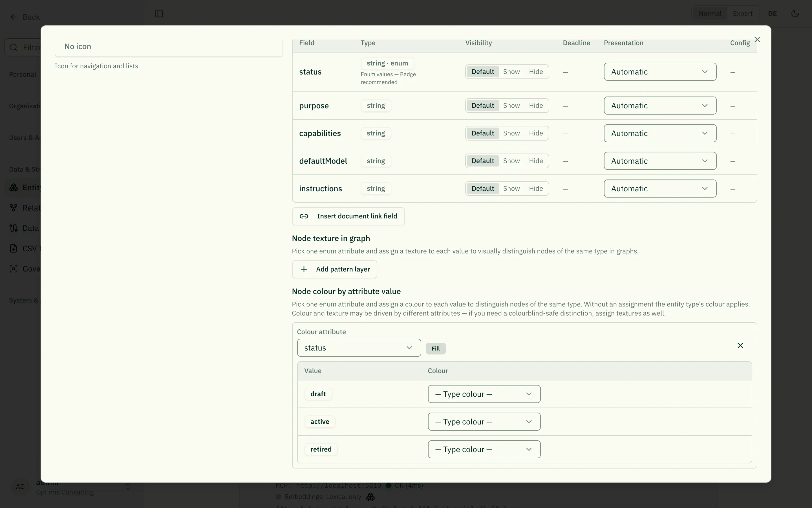The width and height of the screenshot is (812, 508).
Task: Click the entity icon next to Embeddings status
Action: pyautogui.click(x=370, y=497)
